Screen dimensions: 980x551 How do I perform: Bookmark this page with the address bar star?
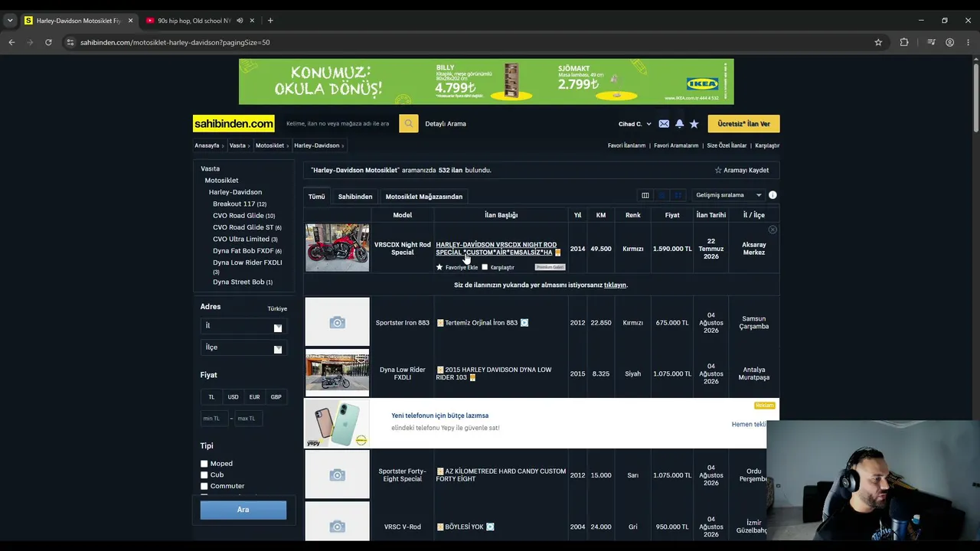coord(878,42)
